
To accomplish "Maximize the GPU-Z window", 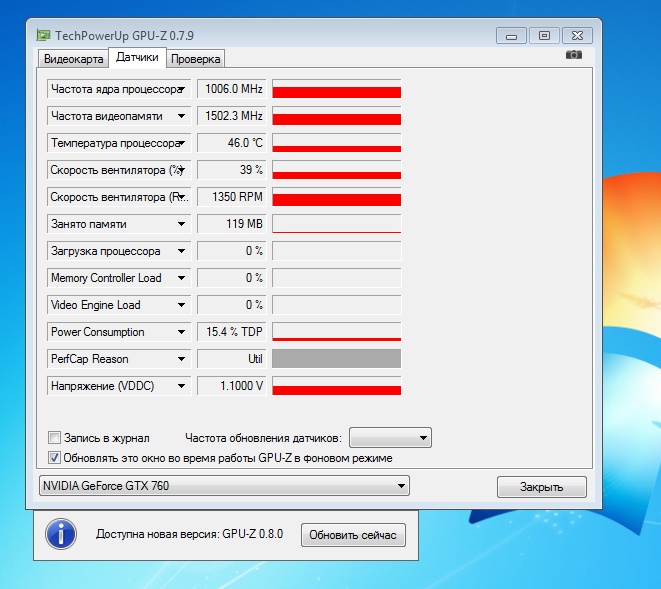I will tap(544, 36).
